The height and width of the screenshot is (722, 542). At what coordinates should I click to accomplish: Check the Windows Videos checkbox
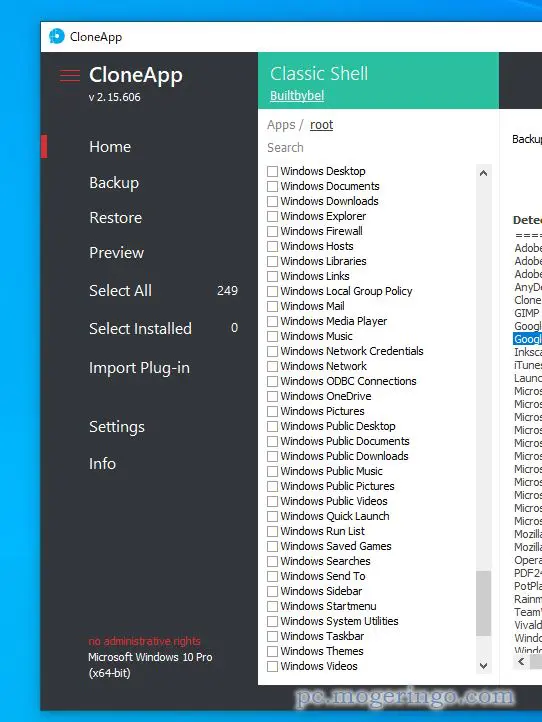coord(273,666)
